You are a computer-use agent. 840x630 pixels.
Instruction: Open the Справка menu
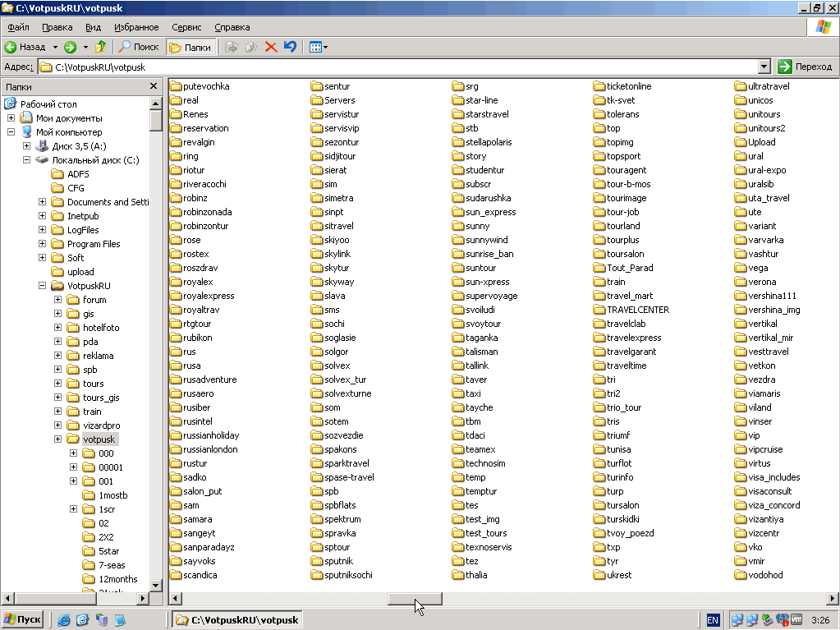(x=232, y=27)
